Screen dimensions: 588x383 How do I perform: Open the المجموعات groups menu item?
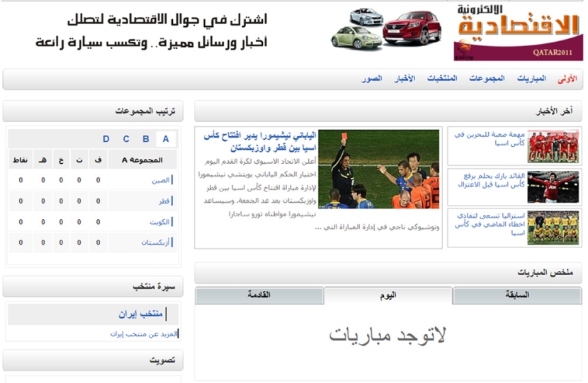[487, 79]
